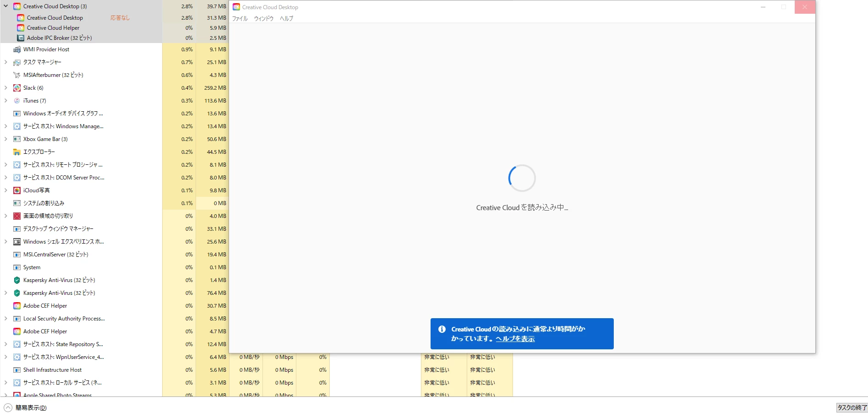Click the Adobe CEF Helper 30.7 MB icon
Viewport: 868px width, 418px height.
pos(17,306)
